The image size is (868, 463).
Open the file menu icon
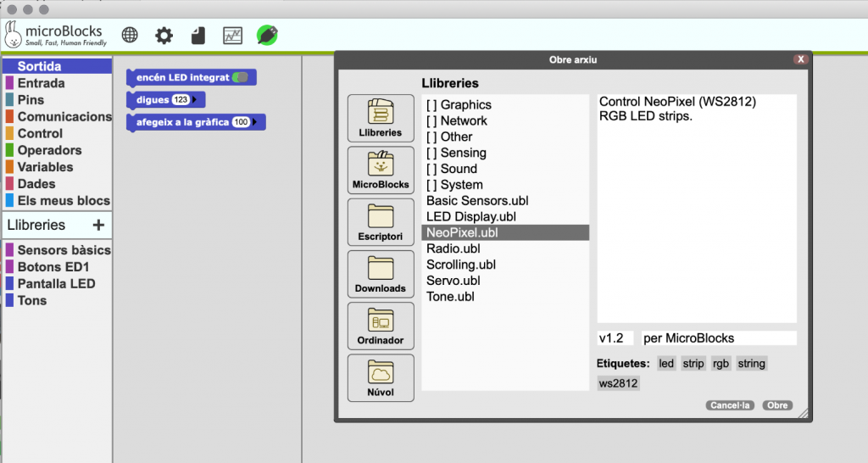[198, 36]
